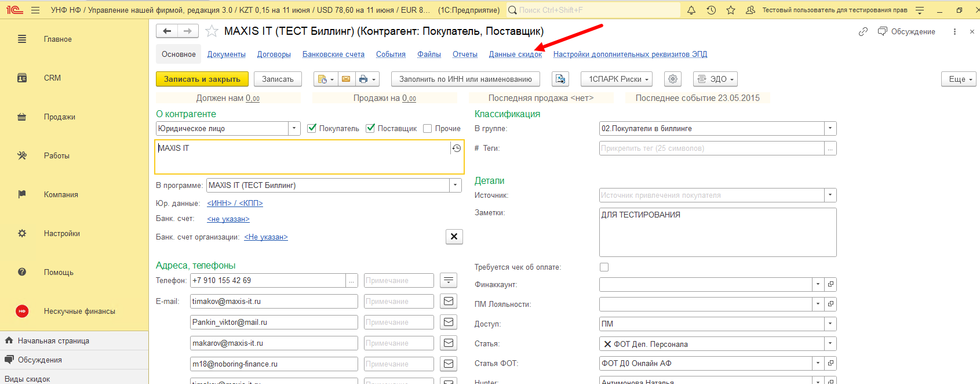This screenshot has height=384, width=980.
Task: Send email to timakov@maxis-it.ru via envelope icon
Action: coord(449,301)
